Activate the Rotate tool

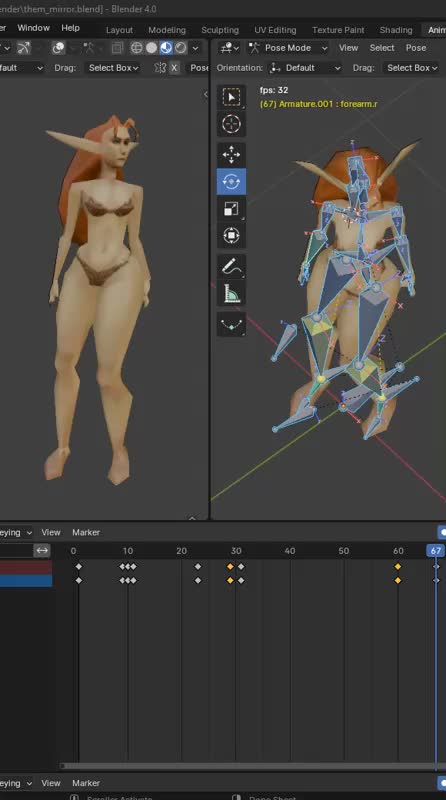(231, 182)
